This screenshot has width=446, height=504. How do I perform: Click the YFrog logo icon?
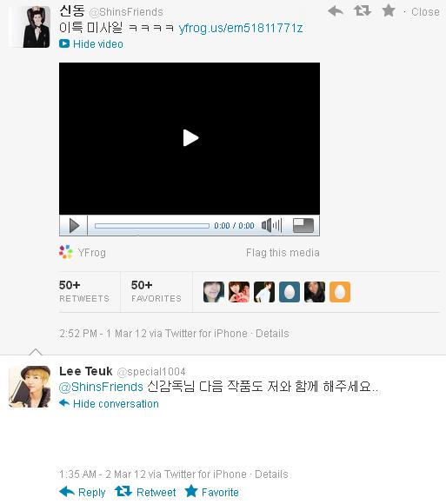66,252
